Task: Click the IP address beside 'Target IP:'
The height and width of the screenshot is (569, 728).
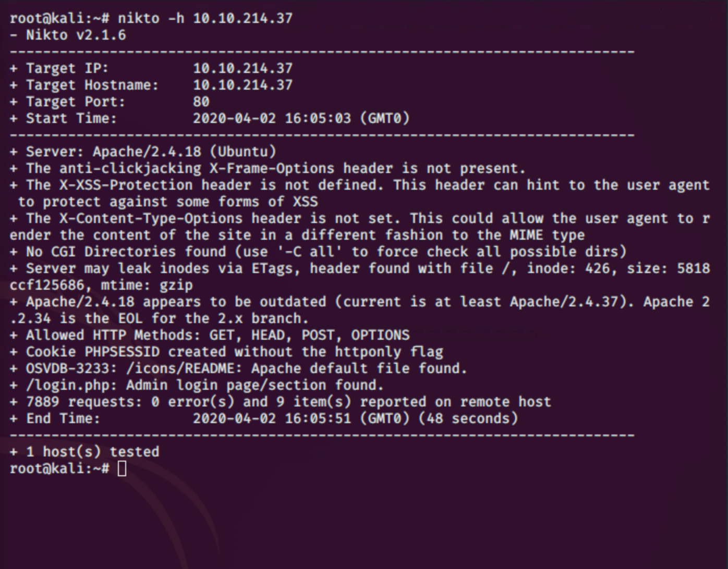Action: [x=242, y=68]
